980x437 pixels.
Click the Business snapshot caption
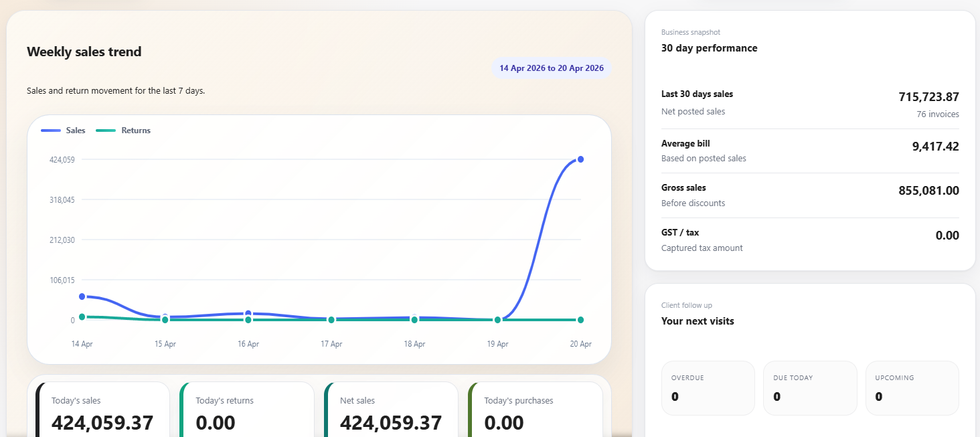coord(691,32)
